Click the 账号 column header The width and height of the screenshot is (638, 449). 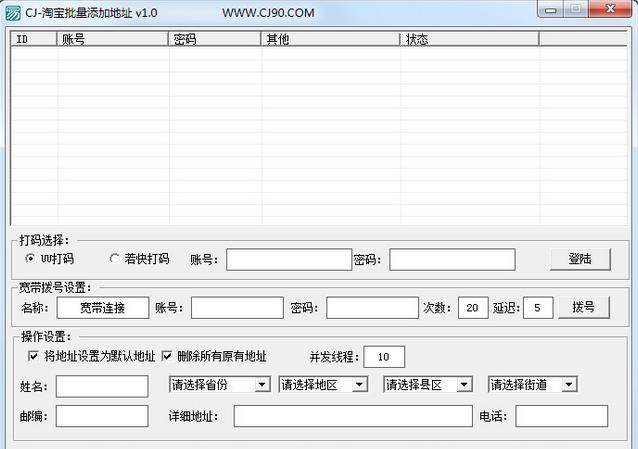point(112,39)
